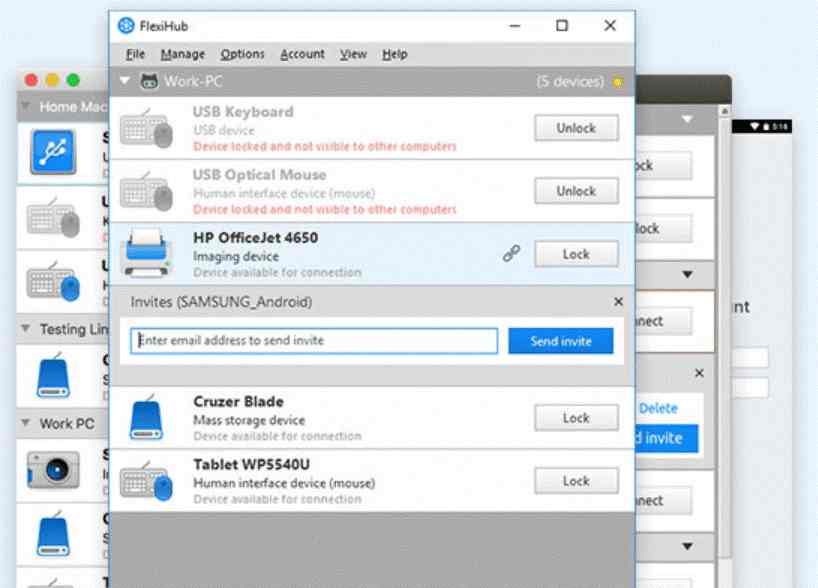Click blue-mouse keyboard icon under Home Mac
Viewport: 818px width, 588px height.
coord(53,282)
